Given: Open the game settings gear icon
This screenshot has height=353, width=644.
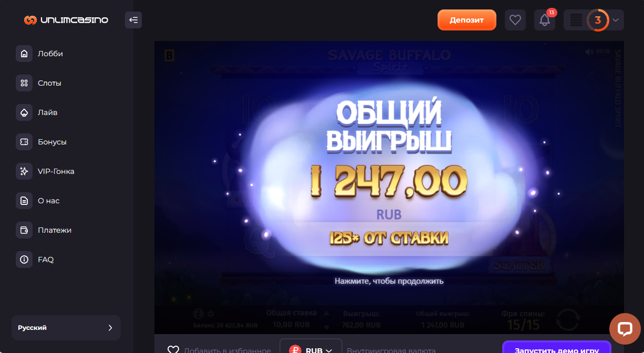Looking at the screenshot, I should tap(211, 314).
